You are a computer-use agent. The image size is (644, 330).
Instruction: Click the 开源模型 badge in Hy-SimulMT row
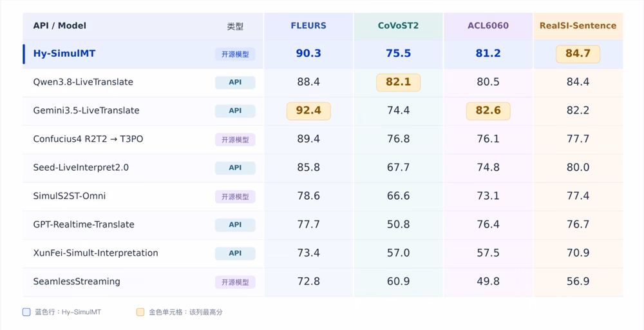click(x=235, y=54)
